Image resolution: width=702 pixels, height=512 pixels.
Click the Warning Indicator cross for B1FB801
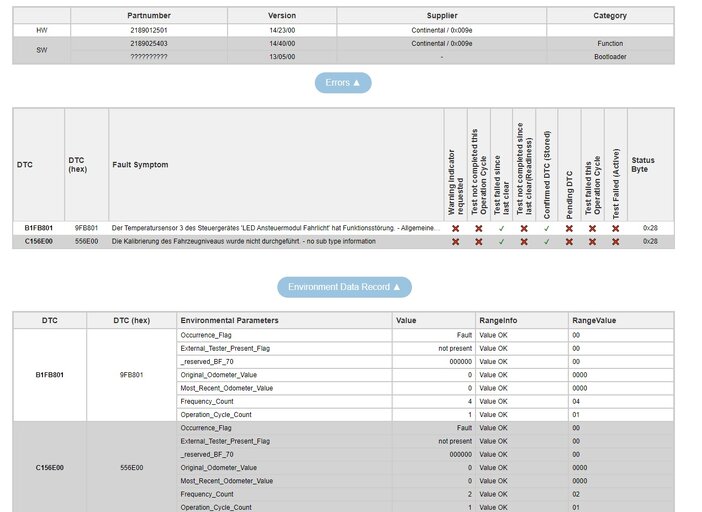coord(455,228)
